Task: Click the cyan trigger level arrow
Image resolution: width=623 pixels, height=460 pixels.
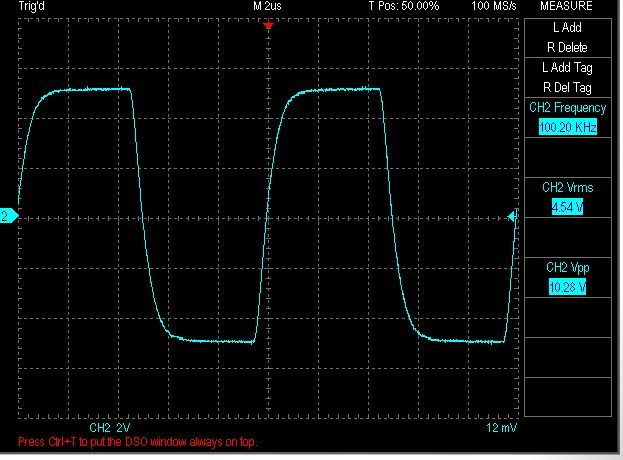Action: tap(513, 216)
